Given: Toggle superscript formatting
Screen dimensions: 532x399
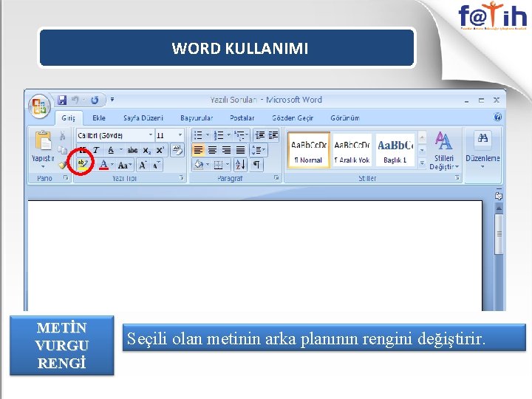Looking at the screenshot, I should click(x=160, y=150).
